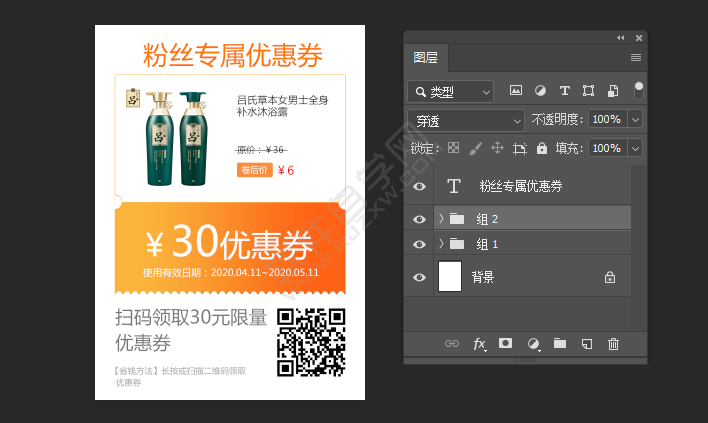Viewport: 708px width, 423px height.
Task: Click the lock position (move) icon
Action: pyautogui.click(x=497, y=148)
